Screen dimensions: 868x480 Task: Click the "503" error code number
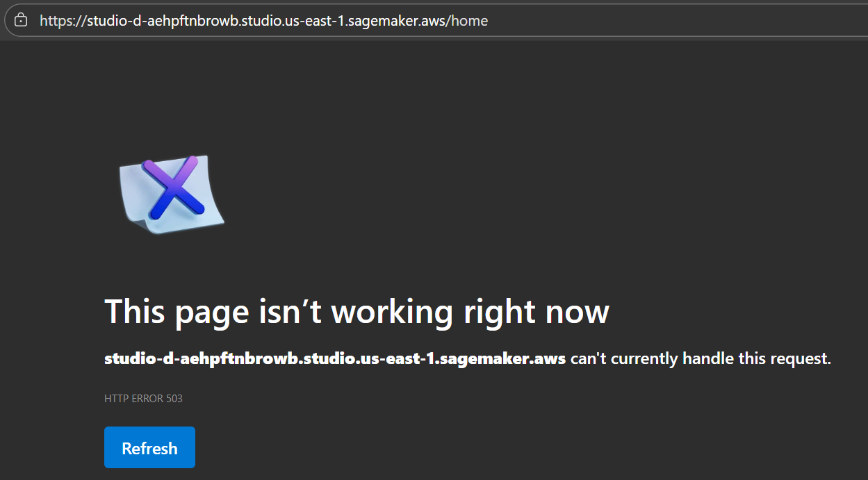point(174,399)
